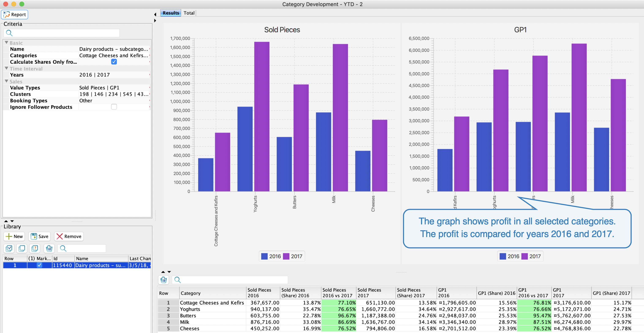Viewport: 644px width, 333px height.
Task: Click unmark all rows icon in Library
Action: coord(22,248)
